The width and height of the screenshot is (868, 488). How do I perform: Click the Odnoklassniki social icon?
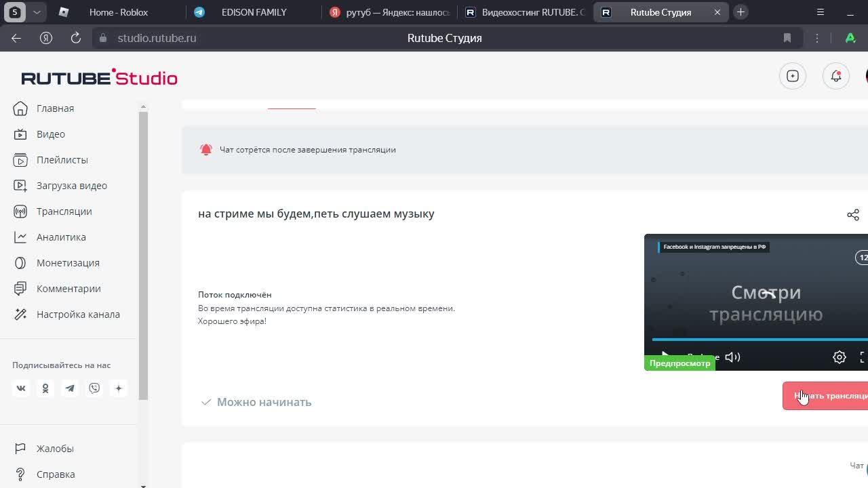point(45,388)
